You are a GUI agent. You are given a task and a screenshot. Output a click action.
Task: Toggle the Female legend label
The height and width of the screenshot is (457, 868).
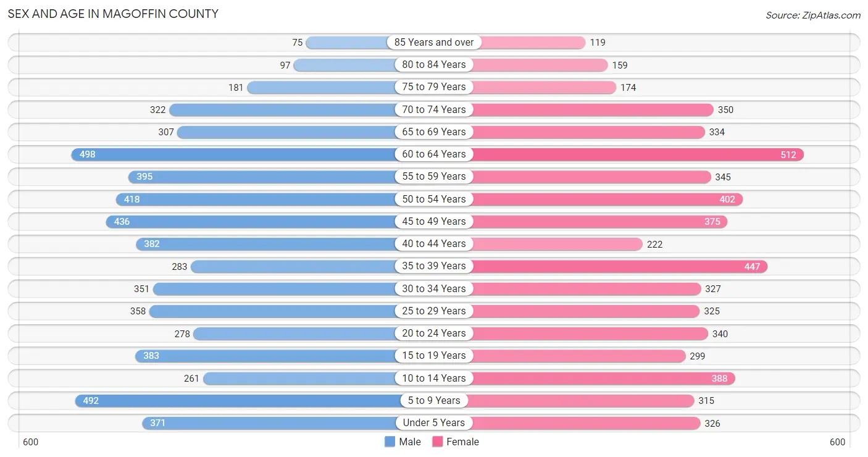click(x=463, y=442)
